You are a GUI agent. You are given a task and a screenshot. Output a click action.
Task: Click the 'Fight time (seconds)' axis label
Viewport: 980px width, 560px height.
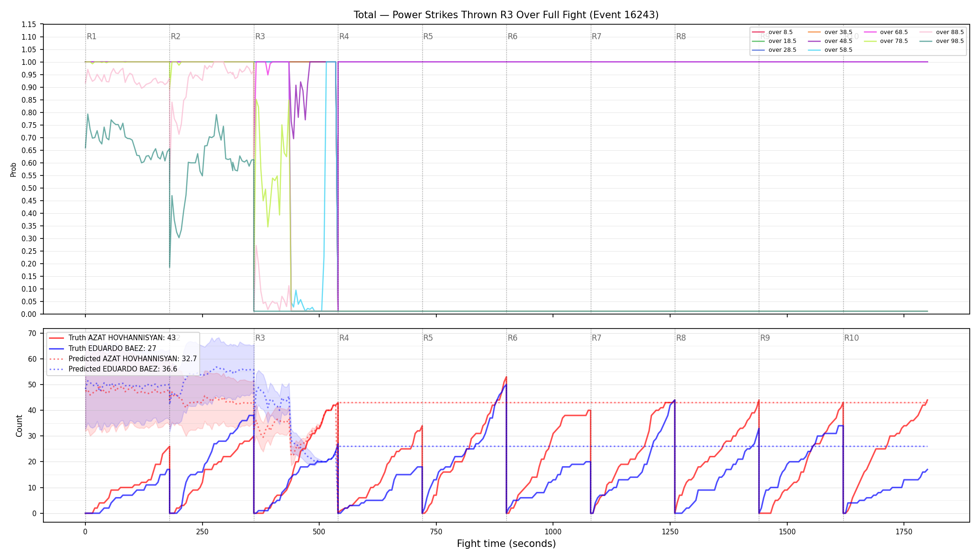point(506,544)
